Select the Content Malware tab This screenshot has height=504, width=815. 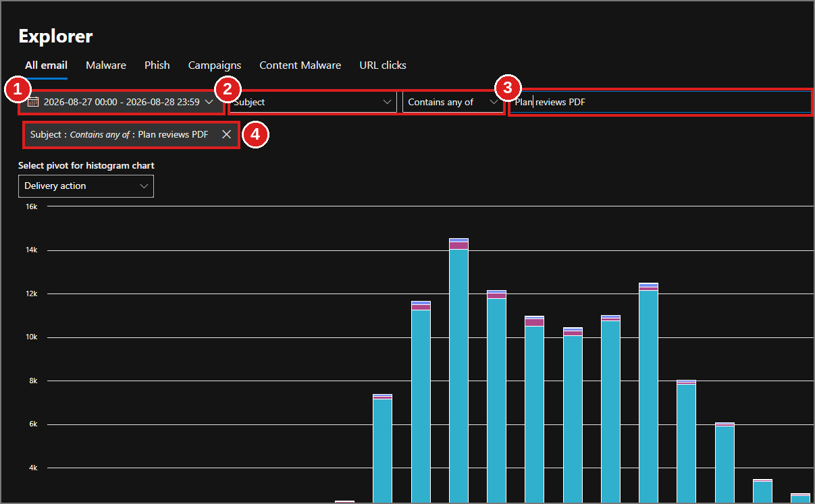(x=300, y=65)
